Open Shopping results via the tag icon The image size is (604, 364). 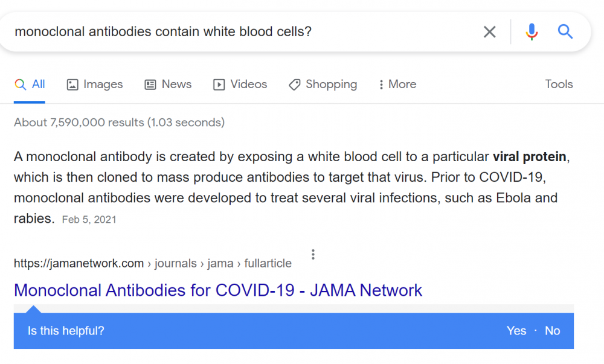coord(295,85)
